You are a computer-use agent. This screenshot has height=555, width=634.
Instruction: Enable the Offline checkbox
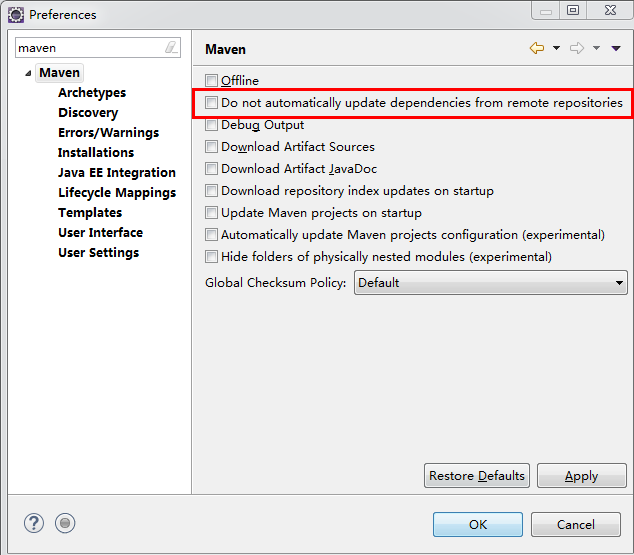pos(211,80)
